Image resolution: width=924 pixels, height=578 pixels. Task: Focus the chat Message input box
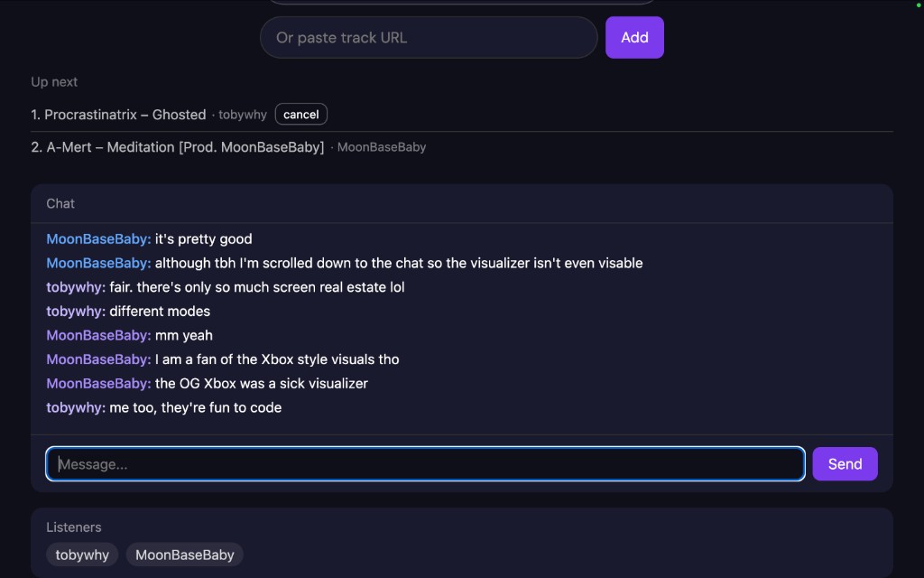[x=425, y=464]
